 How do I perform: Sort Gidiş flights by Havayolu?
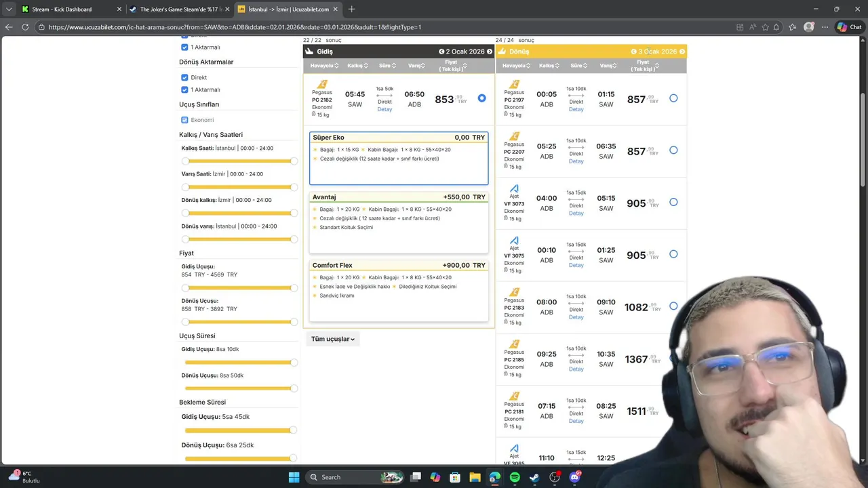tap(325, 66)
